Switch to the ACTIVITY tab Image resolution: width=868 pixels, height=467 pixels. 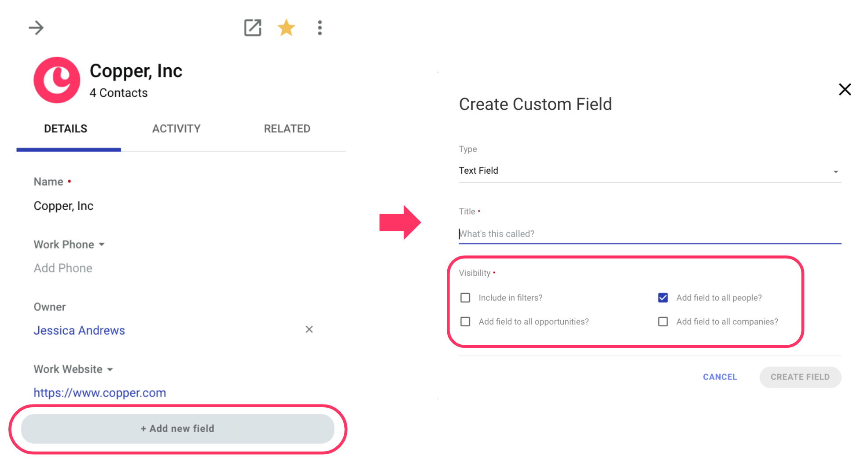pos(177,129)
